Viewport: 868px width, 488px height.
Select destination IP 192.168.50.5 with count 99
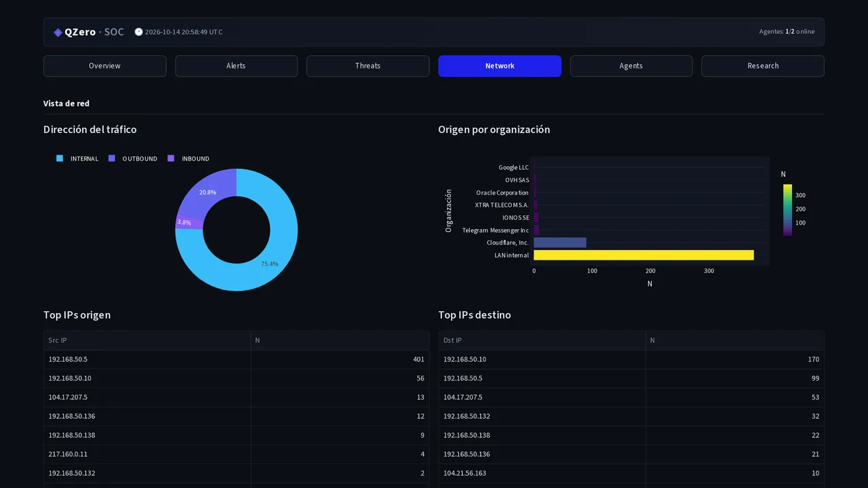pyautogui.click(x=631, y=378)
